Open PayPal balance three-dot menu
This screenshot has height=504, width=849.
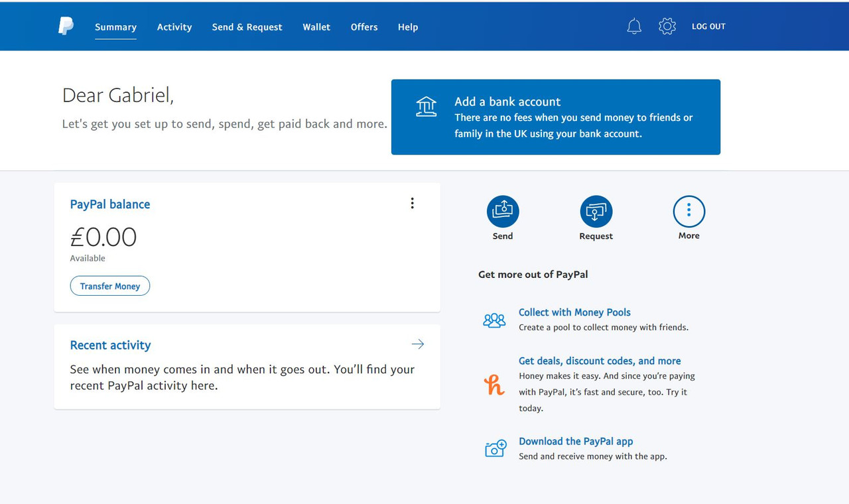(412, 203)
